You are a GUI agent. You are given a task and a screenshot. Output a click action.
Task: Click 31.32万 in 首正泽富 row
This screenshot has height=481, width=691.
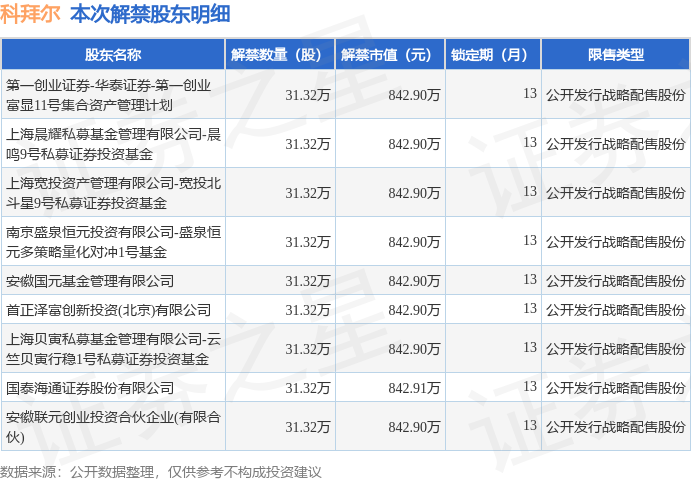click(308, 310)
